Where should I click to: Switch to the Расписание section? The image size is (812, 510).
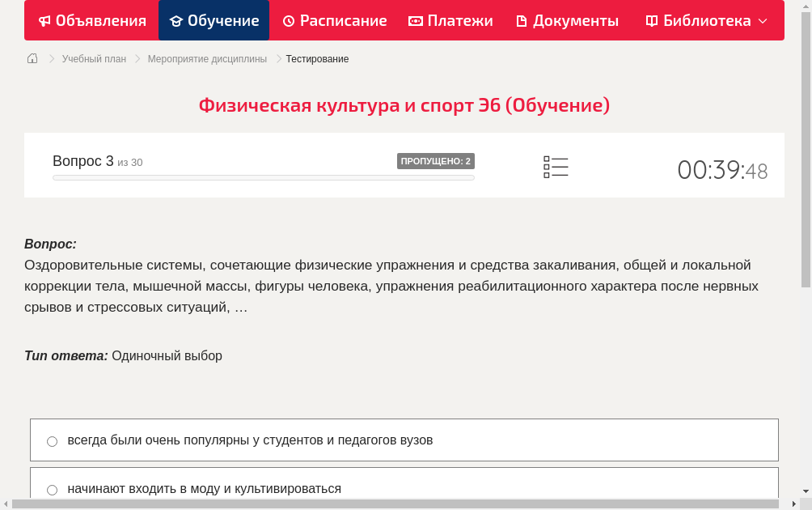334,20
